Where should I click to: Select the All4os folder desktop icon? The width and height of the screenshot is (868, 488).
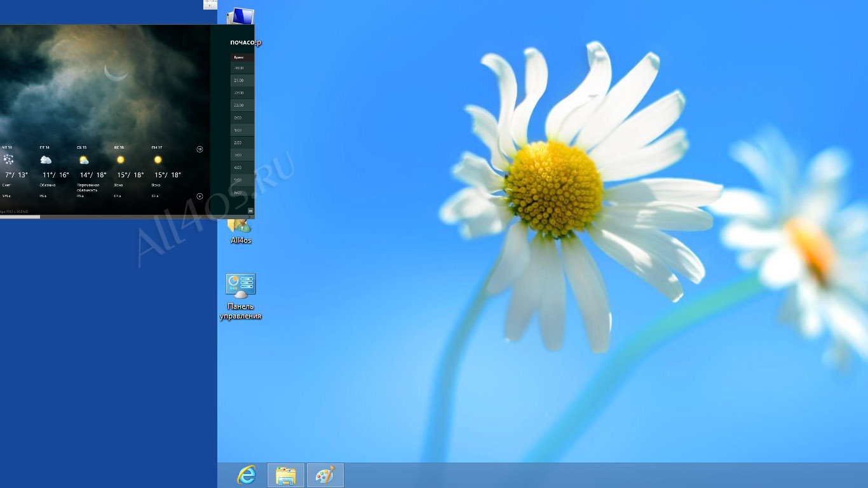tap(241, 231)
